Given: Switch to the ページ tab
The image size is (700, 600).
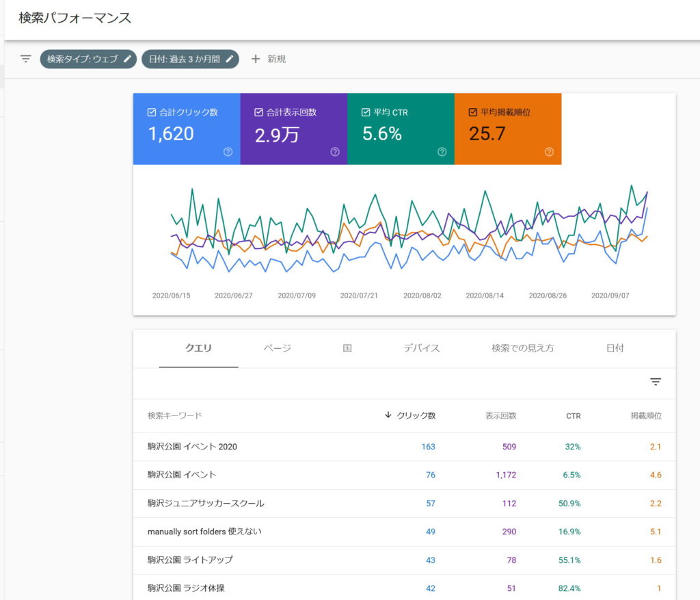Looking at the screenshot, I should pyautogui.click(x=278, y=348).
